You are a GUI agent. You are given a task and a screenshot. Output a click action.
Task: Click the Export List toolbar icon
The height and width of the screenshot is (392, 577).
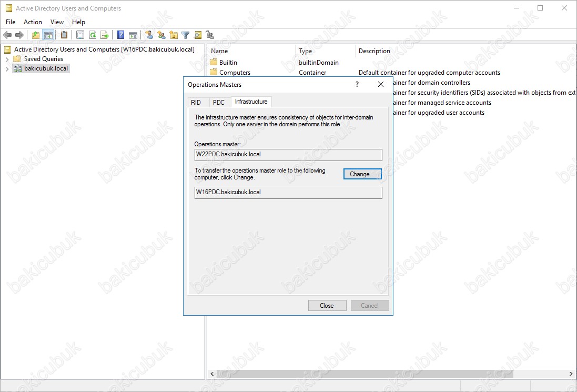(105, 35)
